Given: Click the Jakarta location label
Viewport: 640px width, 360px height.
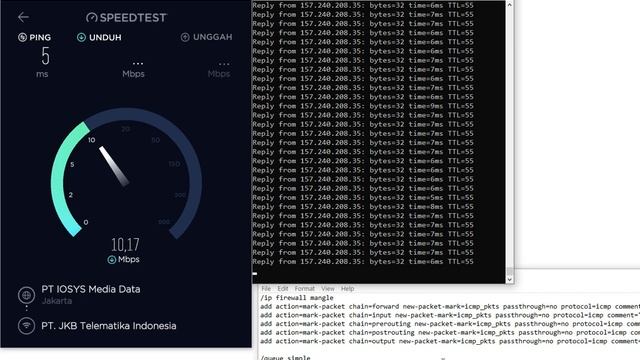Looking at the screenshot, I should [x=57, y=301].
